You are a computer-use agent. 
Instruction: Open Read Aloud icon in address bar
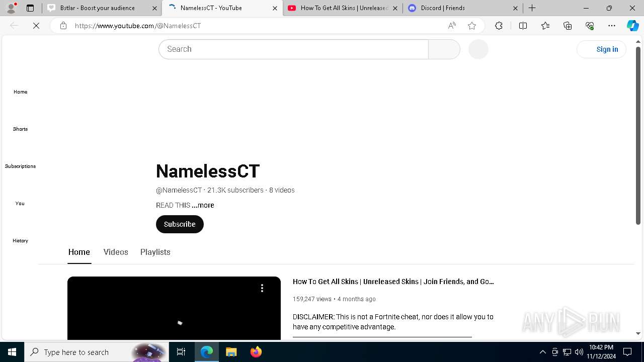(x=452, y=26)
